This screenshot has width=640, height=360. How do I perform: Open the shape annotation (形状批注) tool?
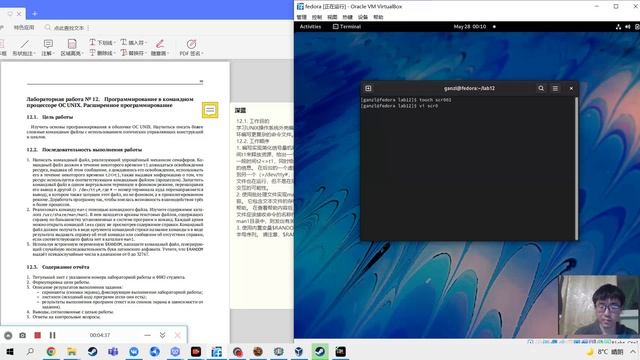tap(24, 47)
